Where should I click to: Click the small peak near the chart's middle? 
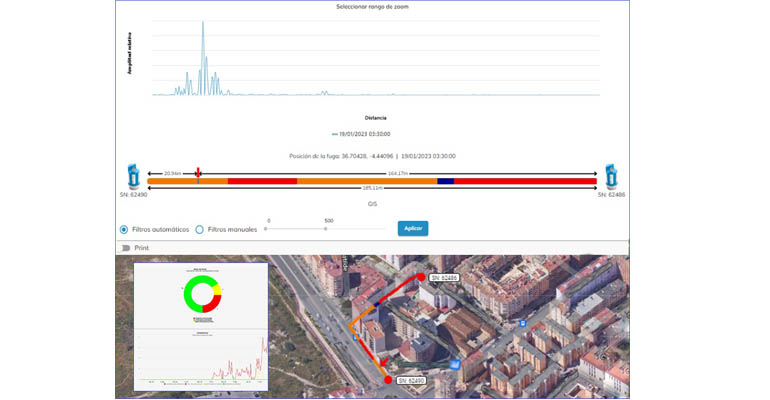[x=324, y=93]
